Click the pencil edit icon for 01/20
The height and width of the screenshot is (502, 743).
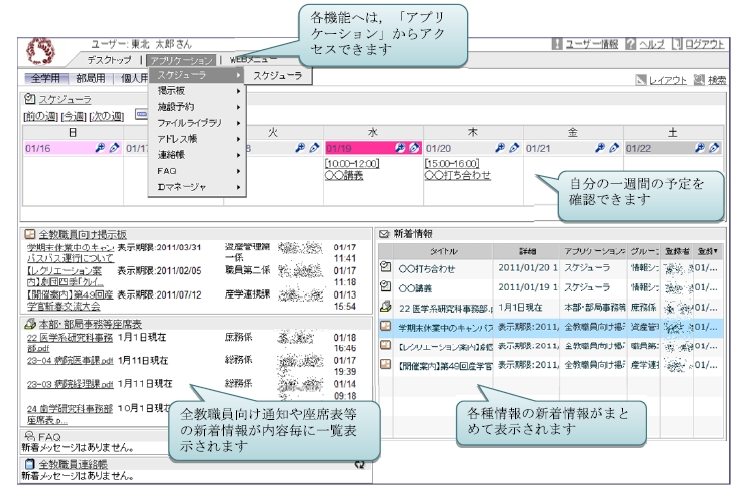pyautogui.click(x=515, y=148)
